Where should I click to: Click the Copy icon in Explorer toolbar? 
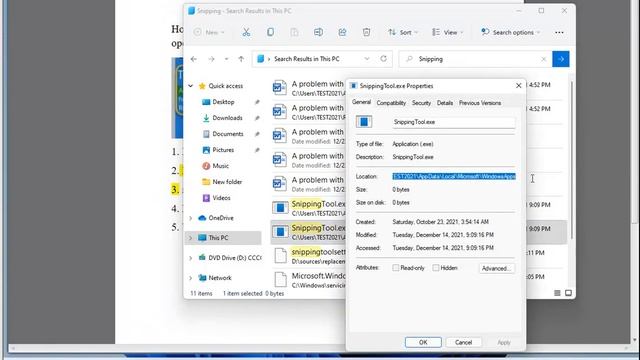(270, 32)
